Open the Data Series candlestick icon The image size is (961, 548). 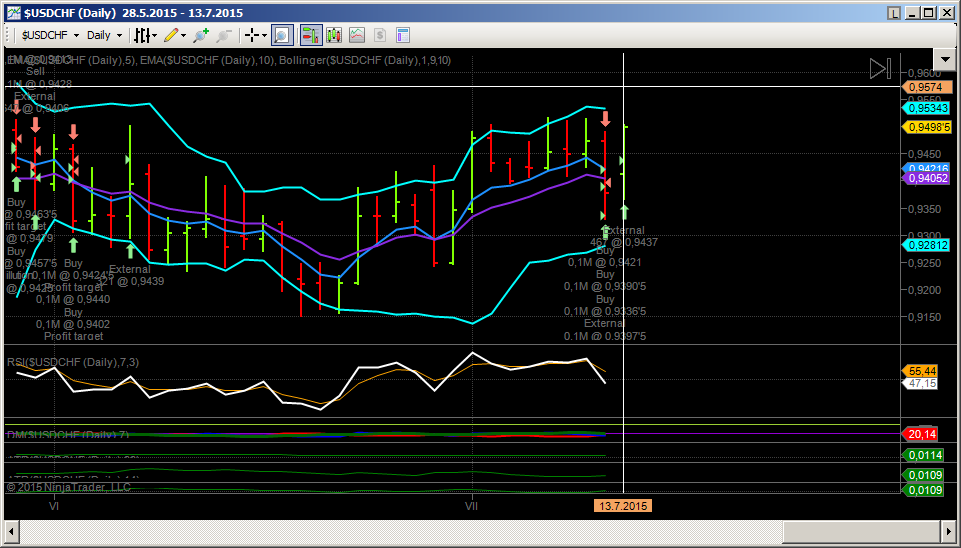click(333, 35)
